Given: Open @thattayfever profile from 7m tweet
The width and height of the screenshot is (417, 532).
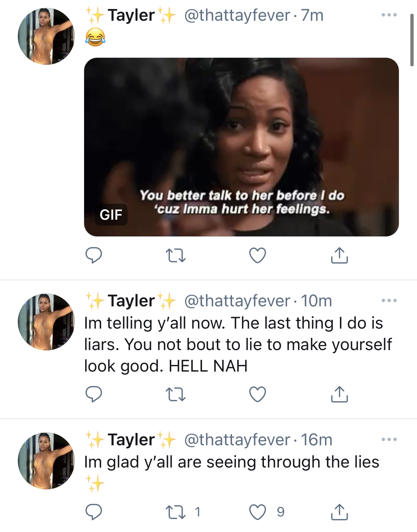Looking at the screenshot, I should coord(237,16).
